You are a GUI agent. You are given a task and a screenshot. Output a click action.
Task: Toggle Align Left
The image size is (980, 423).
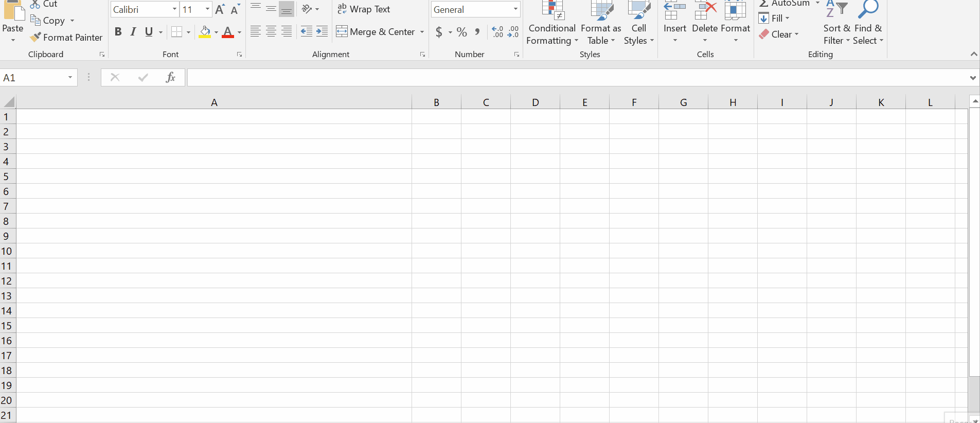(256, 31)
